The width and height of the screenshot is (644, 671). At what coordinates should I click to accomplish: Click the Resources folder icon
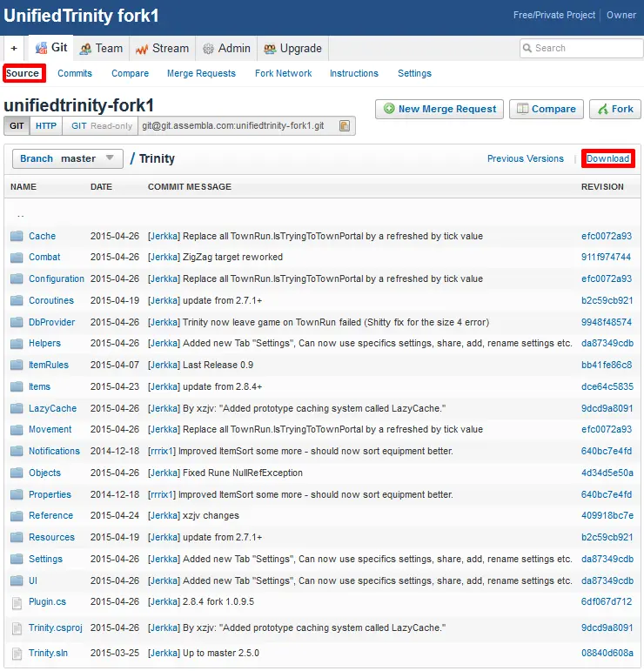click(17, 538)
